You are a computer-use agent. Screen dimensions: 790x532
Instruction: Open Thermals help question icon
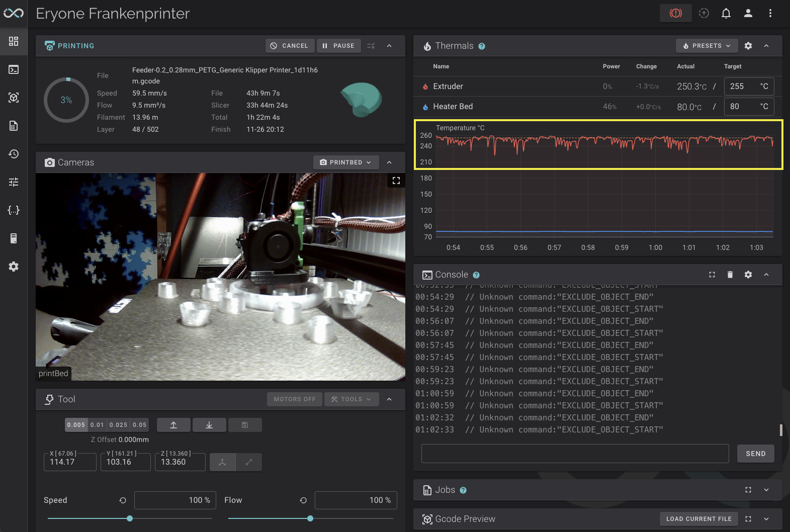(x=482, y=46)
